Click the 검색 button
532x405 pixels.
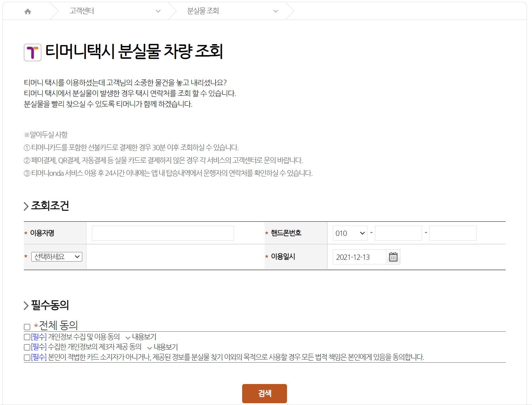coord(265,393)
